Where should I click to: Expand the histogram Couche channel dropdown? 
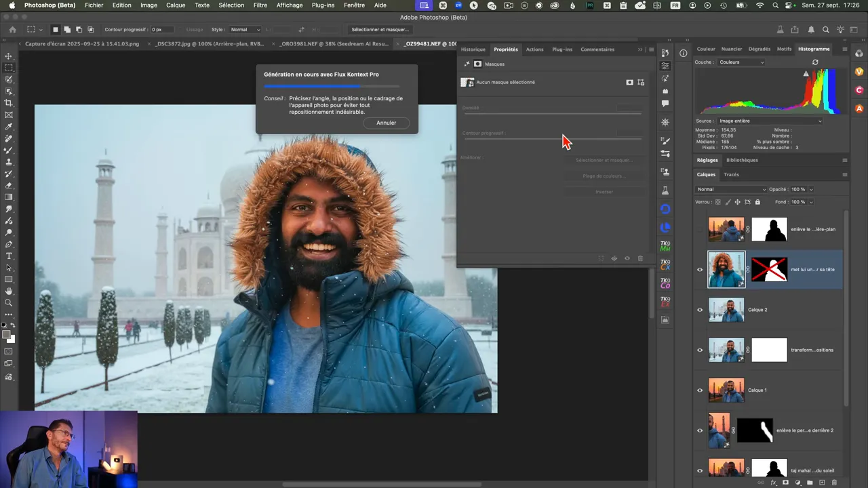pyautogui.click(x=741, y=62)
